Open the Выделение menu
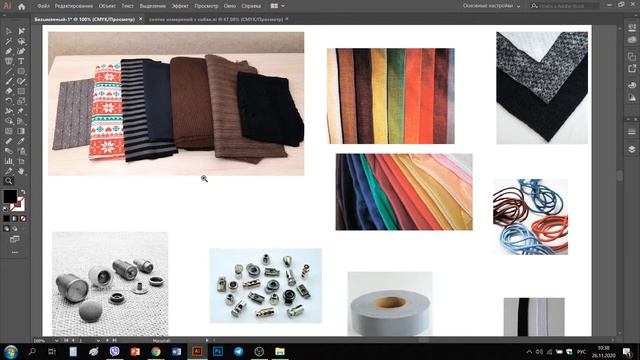 (153, 6)
